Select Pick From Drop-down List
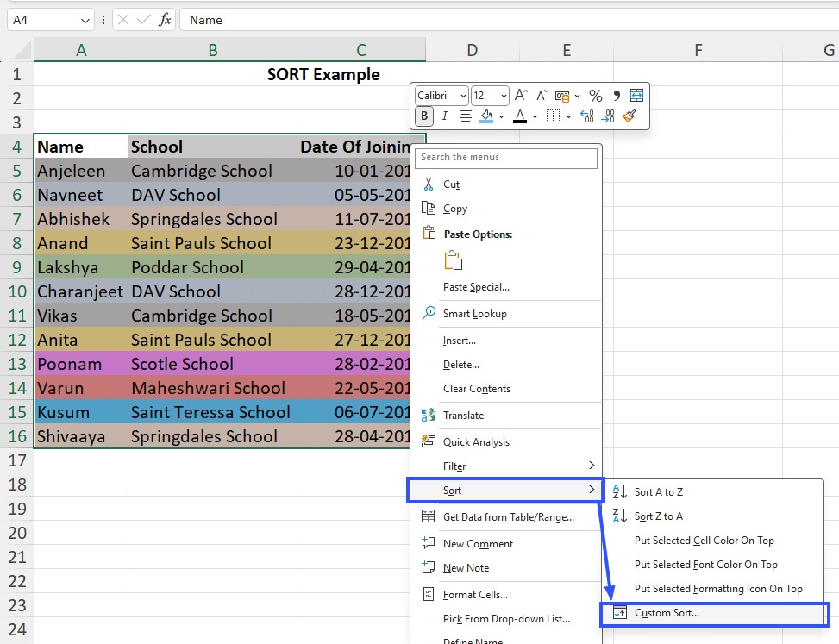The width and height of the screenshot is (839, 644). [x=506, y=618]
